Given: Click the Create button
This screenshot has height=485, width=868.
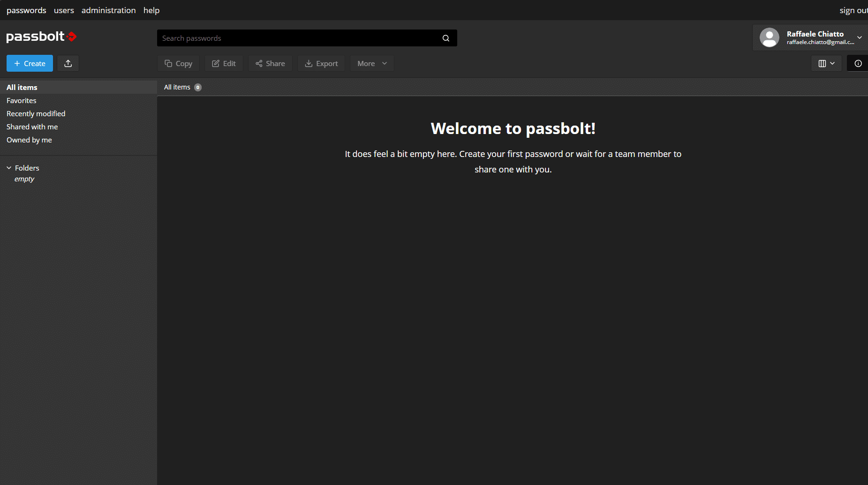Looking at the screenshot, I should [30, 63].
